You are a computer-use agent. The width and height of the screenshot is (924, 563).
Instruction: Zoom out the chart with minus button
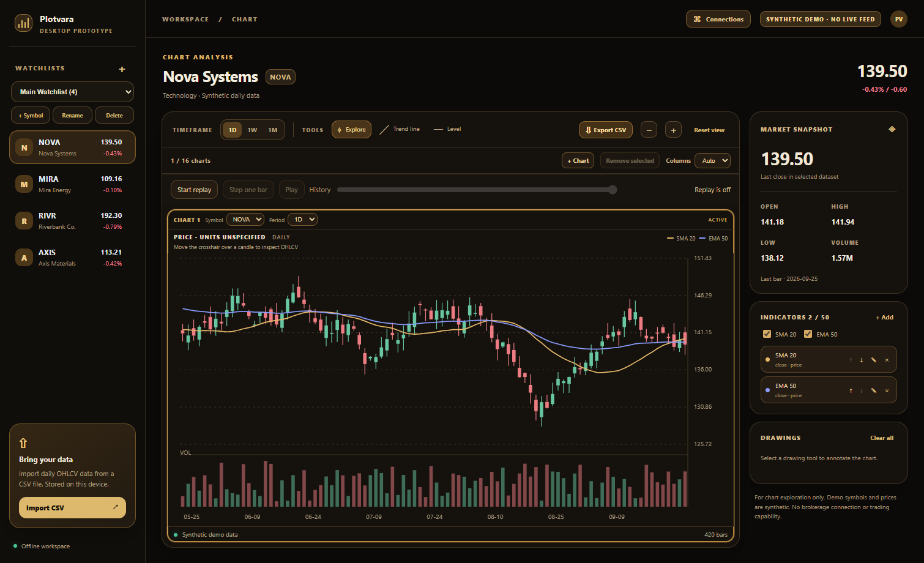click(x=649, y=130)
